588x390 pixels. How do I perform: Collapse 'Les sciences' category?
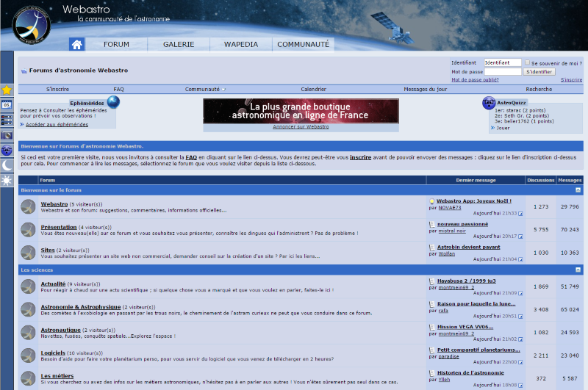[578, 270]
